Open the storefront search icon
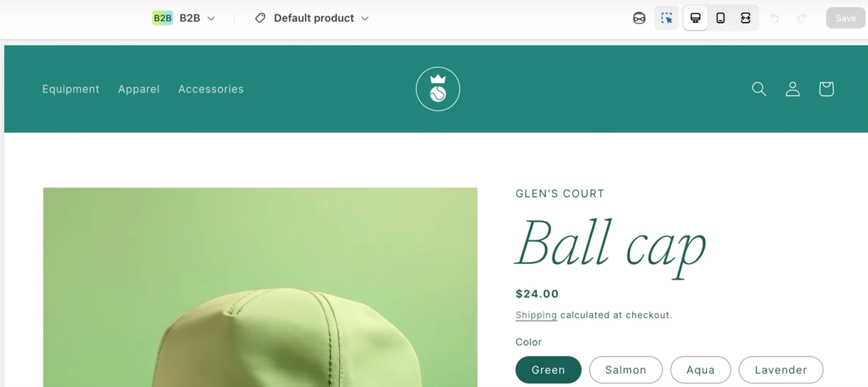 click(759, 89)
